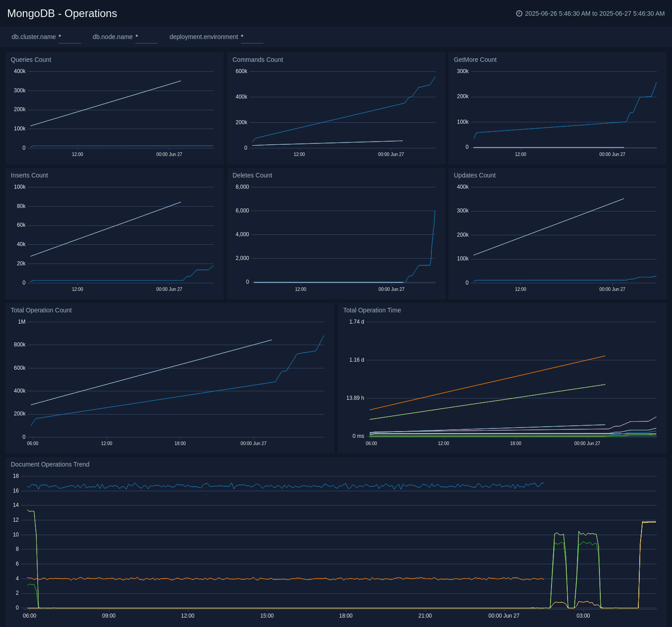Click the 8,000 label in Deletes Count
The width and height of the screenshot is (672, 627).
(242, 187)
